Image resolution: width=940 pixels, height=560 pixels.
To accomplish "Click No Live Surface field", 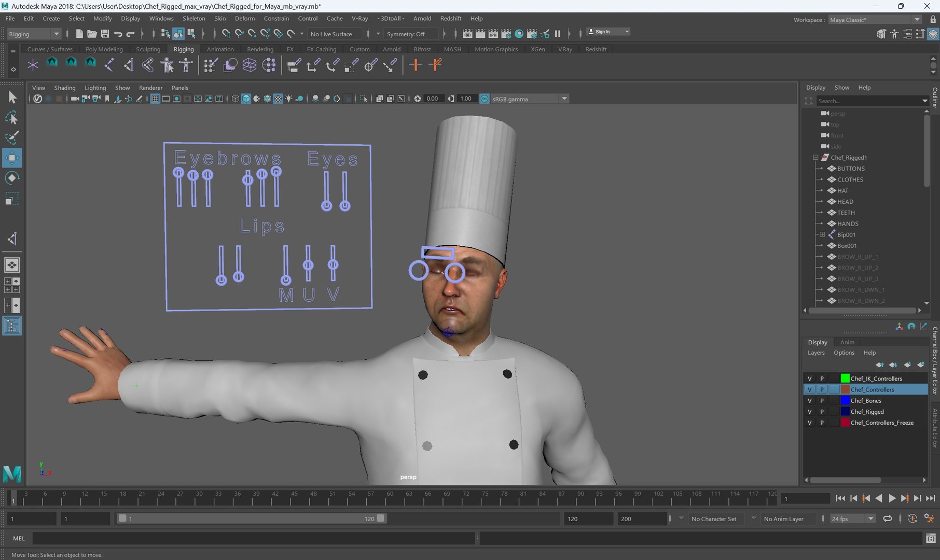I will click(x=335, y=34).
